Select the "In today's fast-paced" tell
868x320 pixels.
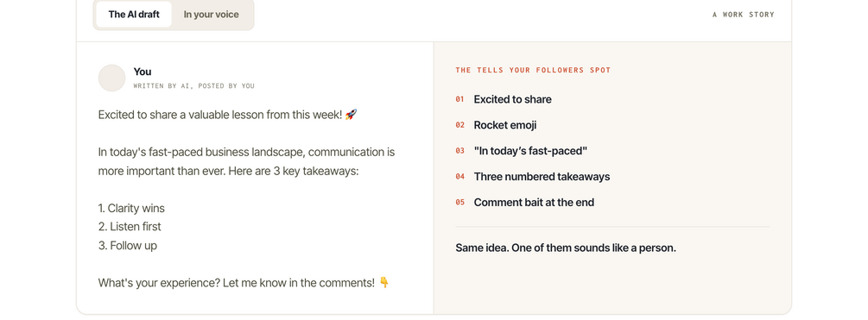(530, 151)
